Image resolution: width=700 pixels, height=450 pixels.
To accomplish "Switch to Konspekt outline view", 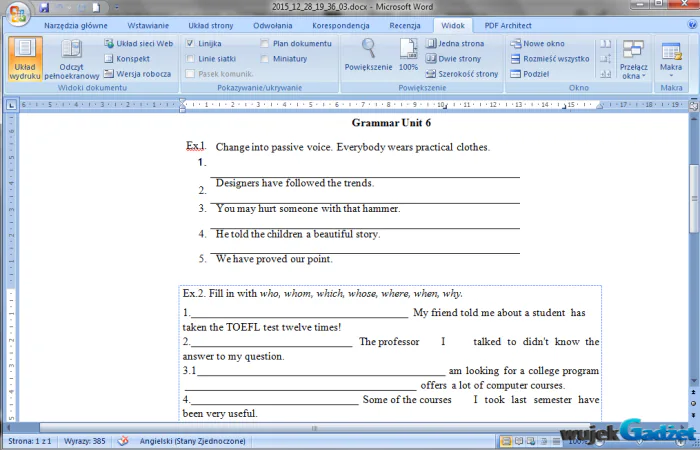I will (x=127, y=58).
